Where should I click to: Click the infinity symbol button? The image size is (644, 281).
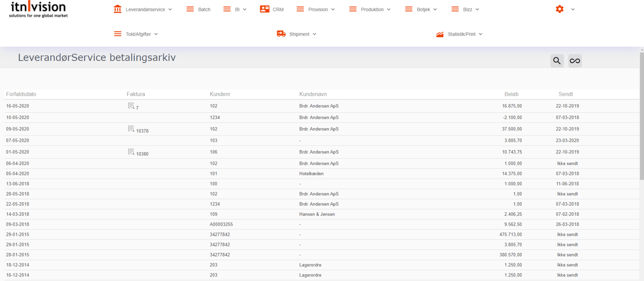pyautogui.click(x=575, y=61)
